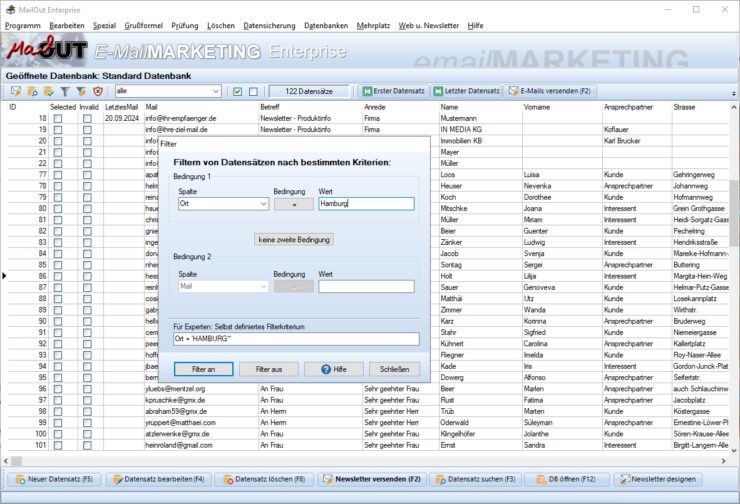
Task: Click the Ansprechpartner column header
Action: tap(628, 107)
